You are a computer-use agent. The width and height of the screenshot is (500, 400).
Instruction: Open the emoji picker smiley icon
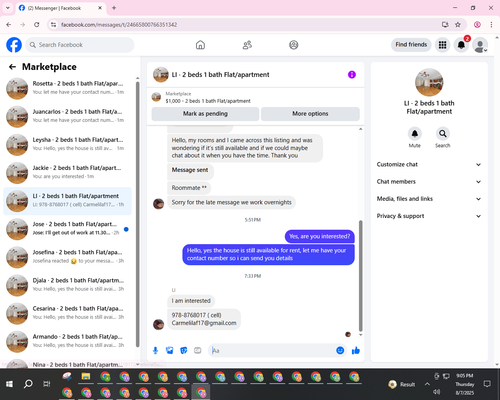pyautogui.click(x=340, y=350)
